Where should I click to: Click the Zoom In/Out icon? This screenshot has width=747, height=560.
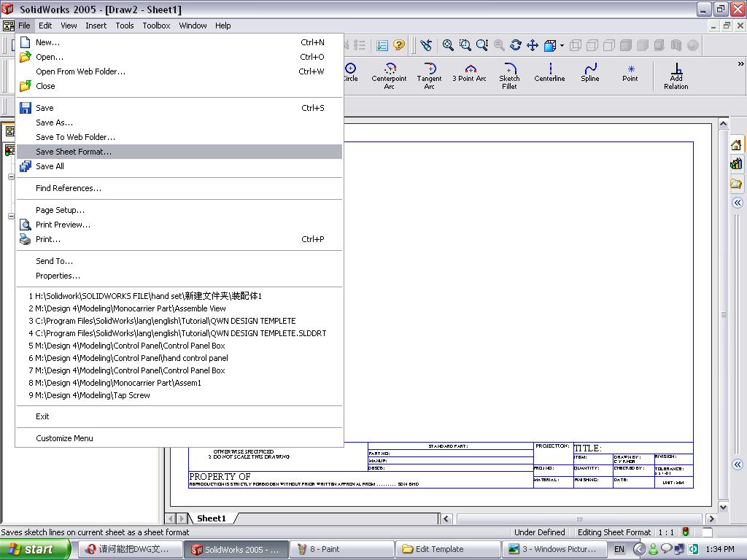pos(482,45)
